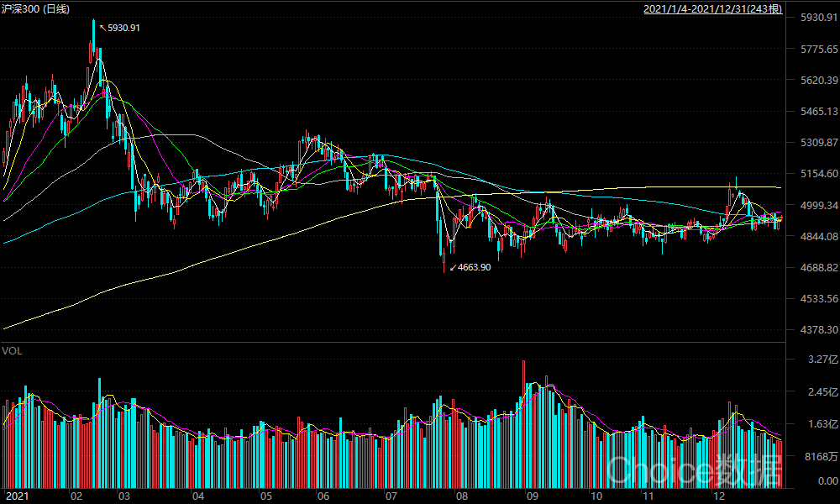Click the 4663.90 low price annotation

tap(475, 267)
